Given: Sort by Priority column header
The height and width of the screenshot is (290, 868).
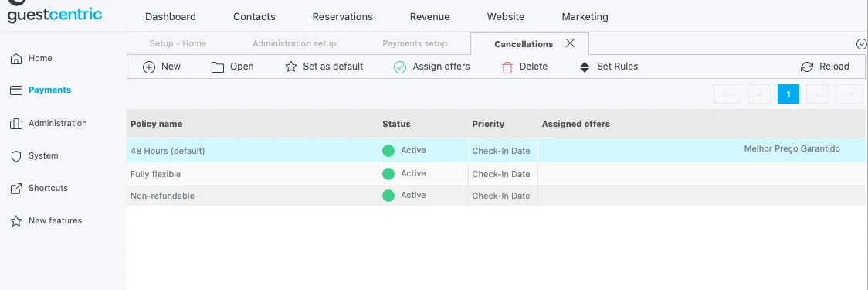Looking at the screenshot, I should coord(488,124).
